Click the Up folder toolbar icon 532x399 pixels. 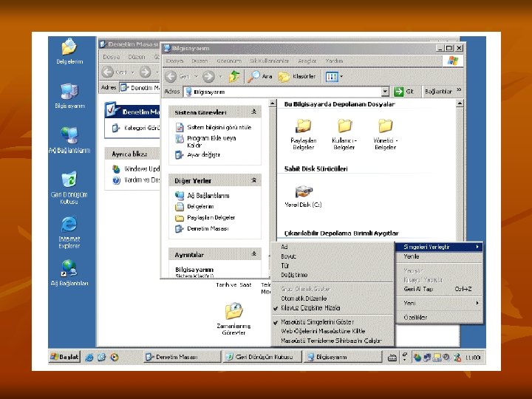pos(234,77)
